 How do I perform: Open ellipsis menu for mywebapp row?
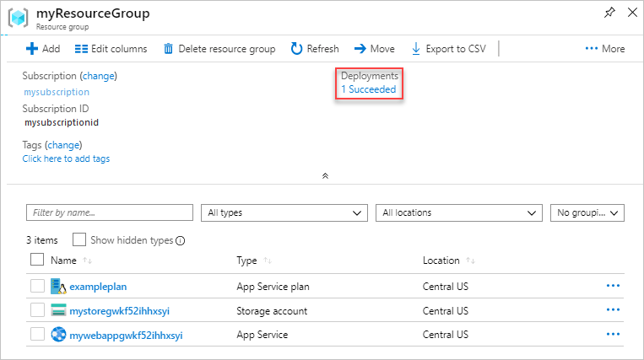[613, 335]
